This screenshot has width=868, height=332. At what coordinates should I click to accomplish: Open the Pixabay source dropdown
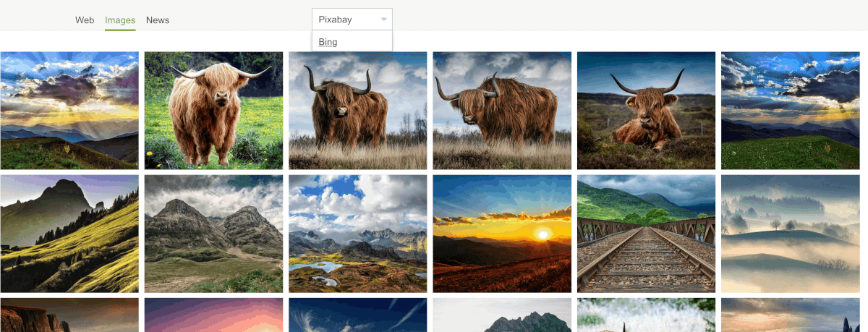coord(352,20)
